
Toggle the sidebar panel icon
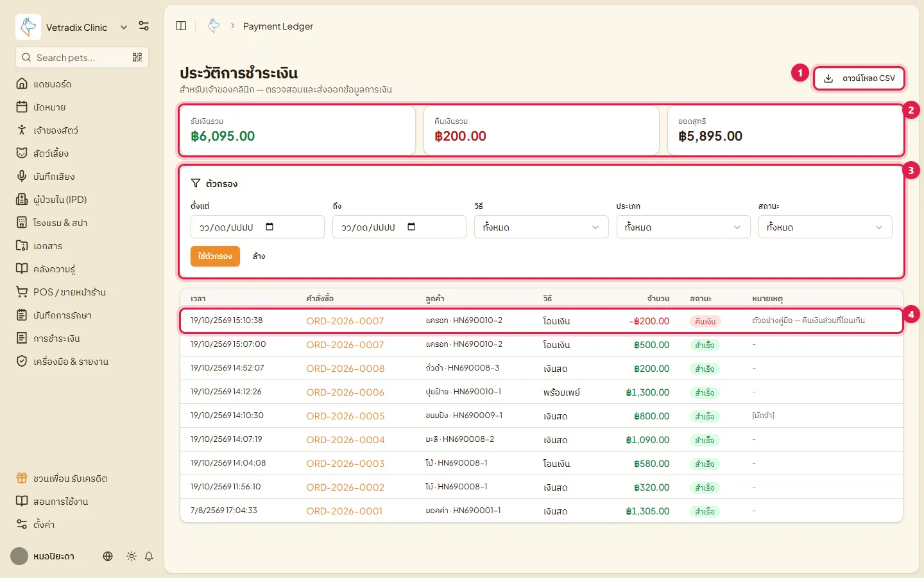tap(181, 26)
